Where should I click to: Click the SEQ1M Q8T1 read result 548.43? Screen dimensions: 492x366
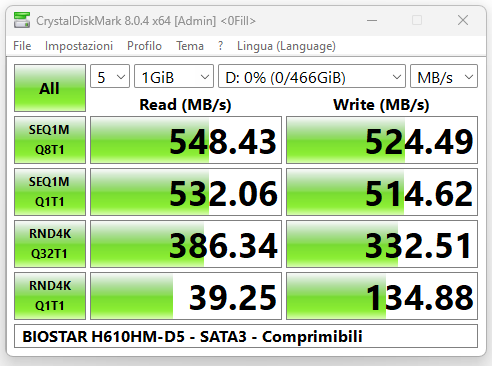pyautogui.click(x=186, y=140)
